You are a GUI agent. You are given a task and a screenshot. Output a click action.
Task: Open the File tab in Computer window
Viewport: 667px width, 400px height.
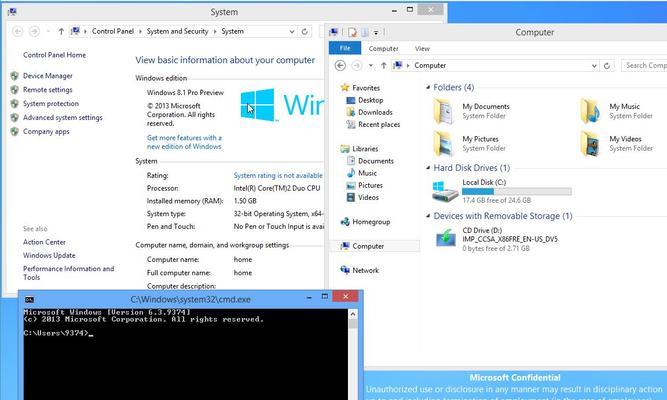[345, 48]
